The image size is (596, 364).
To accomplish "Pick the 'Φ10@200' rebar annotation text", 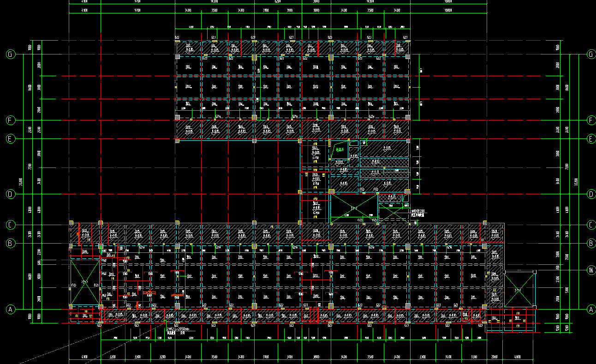I will pos(417,211).
